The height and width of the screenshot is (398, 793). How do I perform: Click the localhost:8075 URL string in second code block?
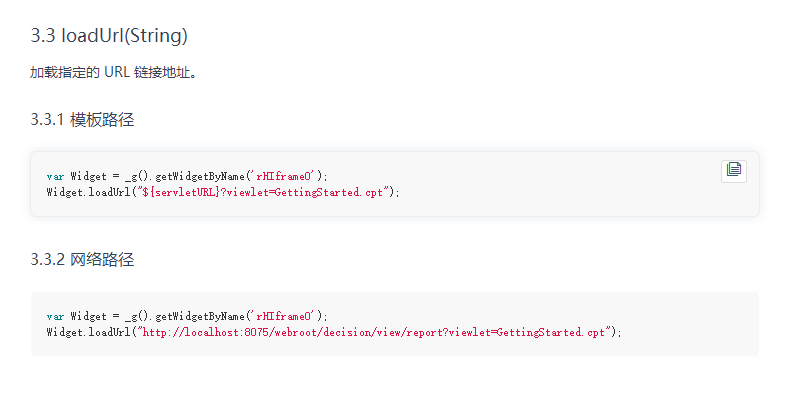(x=375, y=332)
